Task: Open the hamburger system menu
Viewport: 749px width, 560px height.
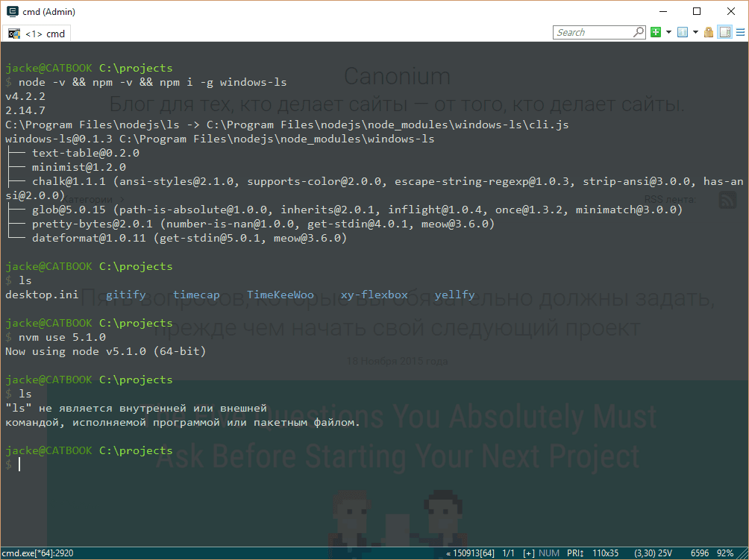Action: (739, 32)
